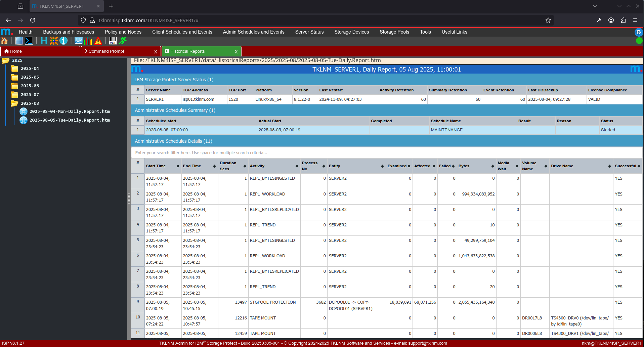This screenshot has width=644, height=347.
Task: Click the yellow warning triangle icon
Action: (98, 41)
